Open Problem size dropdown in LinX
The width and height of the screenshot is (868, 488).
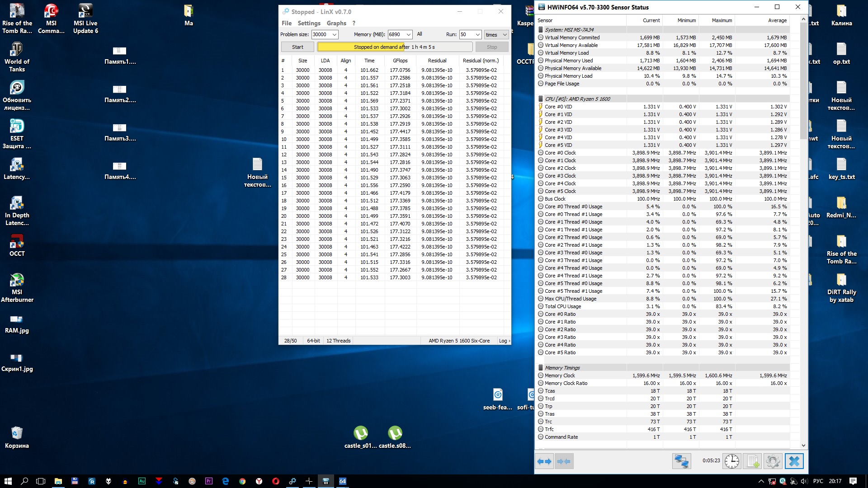coord(335,35)
